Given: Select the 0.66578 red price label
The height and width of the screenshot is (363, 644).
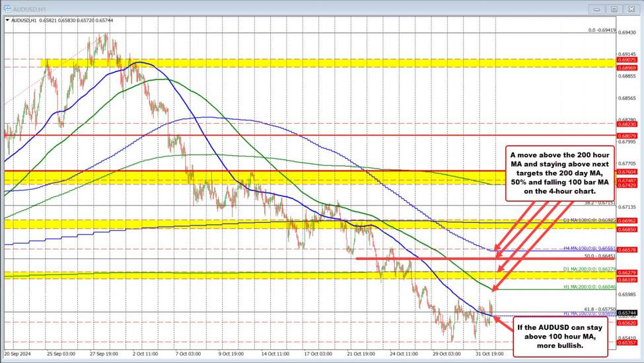Looking at the screenshot, I should click(x=627, y=249).
